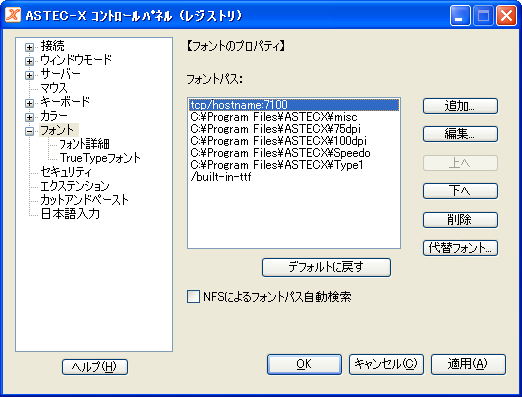Select マウス in the settings tree
Image resolution: width=522 pixels, height=397 pixels.
pos(54,88)
